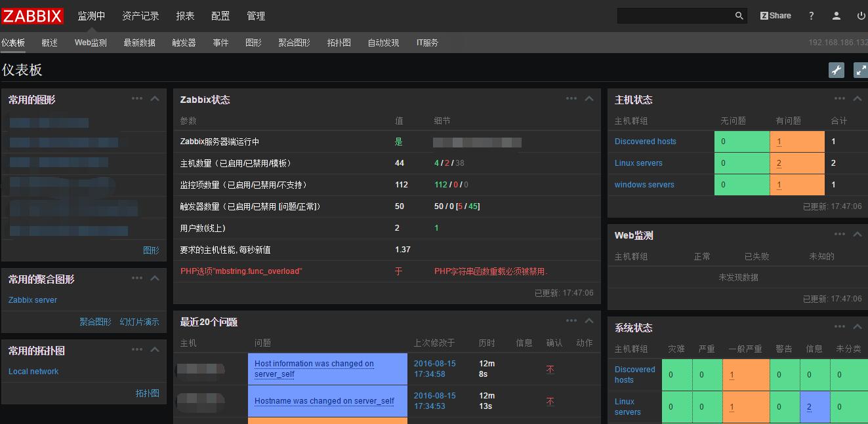Open Zabbix server favourite screen
The width and height of the screenshot is (868, 424).
(33, 300)
